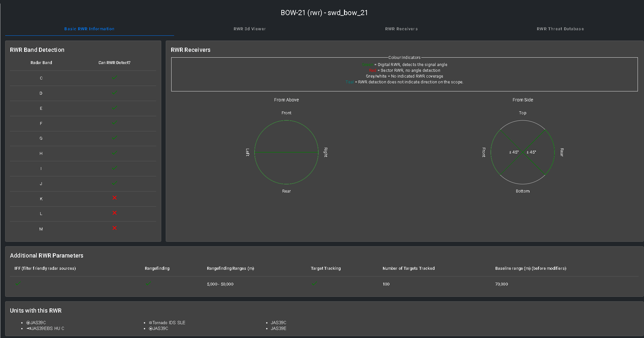Click the Grey/white no coverage legend line

405,76
